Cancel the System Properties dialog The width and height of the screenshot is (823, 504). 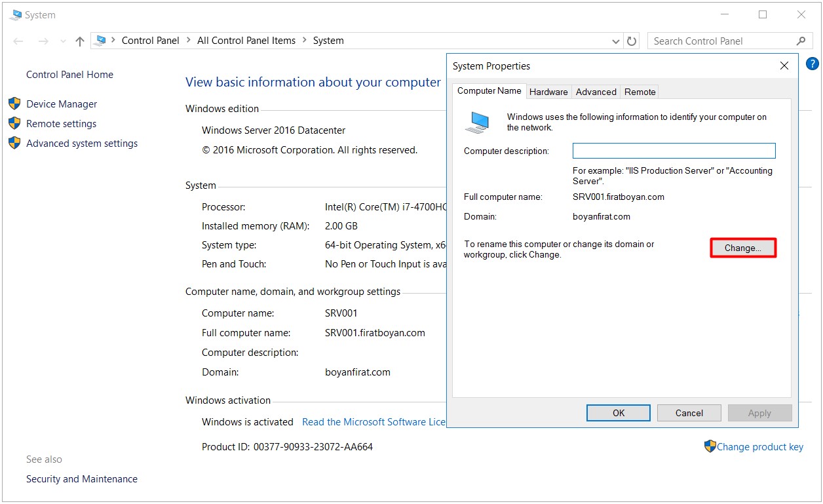pyautogui.click(x=689, y=413)
